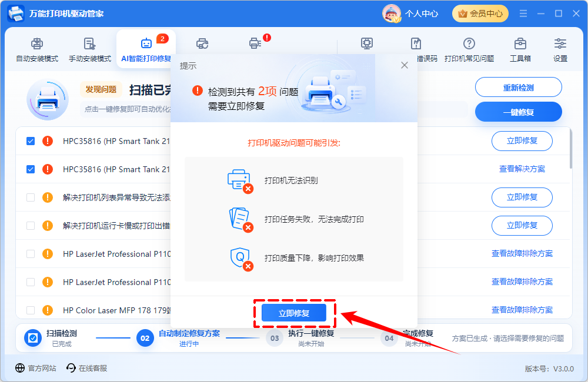This screenshot has height=382, width=588.
Task: Open the 查看解决方案 link
Action: (522, 169)
